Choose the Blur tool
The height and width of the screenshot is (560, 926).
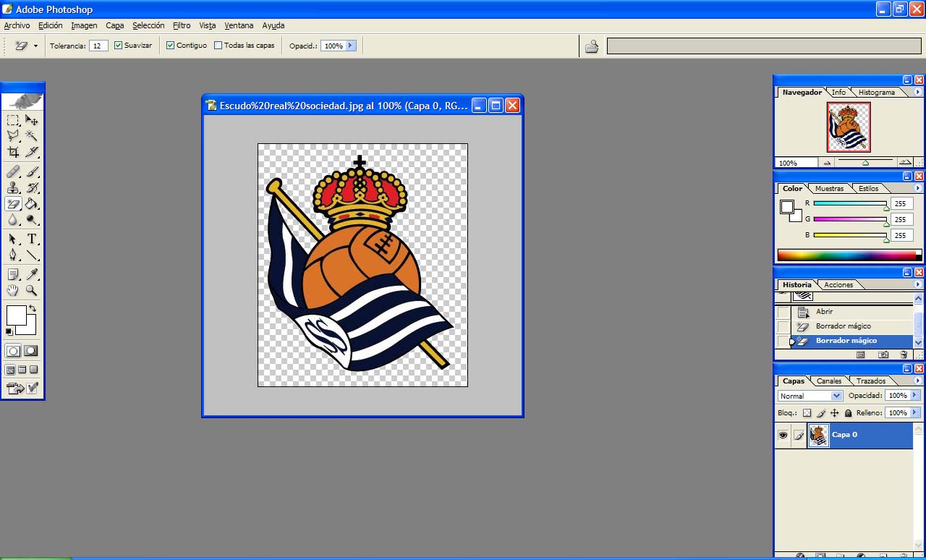13,220
